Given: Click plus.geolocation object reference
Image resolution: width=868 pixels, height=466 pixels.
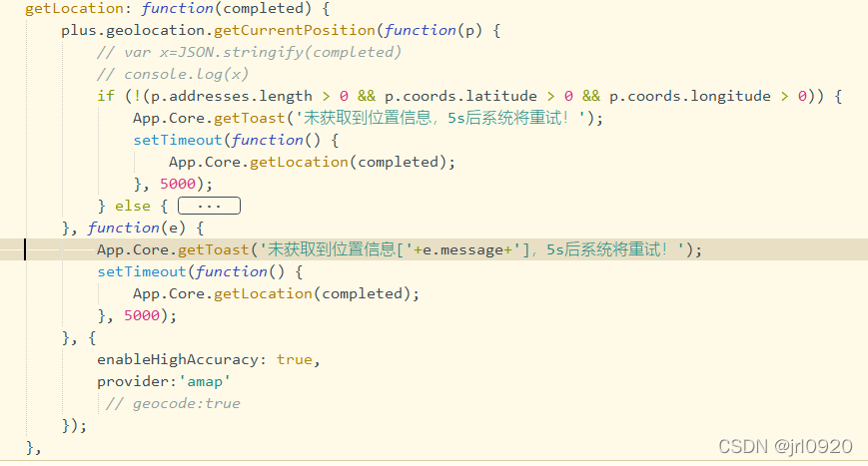Looking at the screenshot, I should click(x=133, y=30).
